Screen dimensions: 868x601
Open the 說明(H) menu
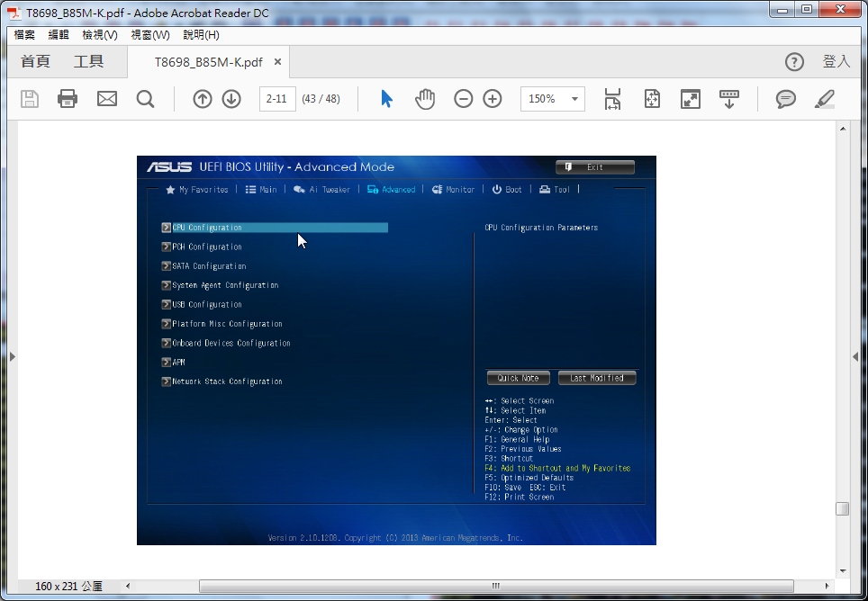point(201,35)
